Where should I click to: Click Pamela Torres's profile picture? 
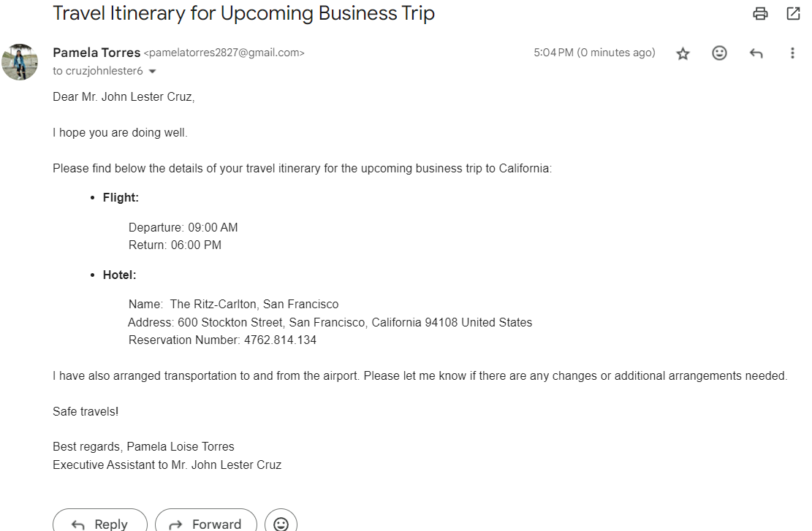20,62
